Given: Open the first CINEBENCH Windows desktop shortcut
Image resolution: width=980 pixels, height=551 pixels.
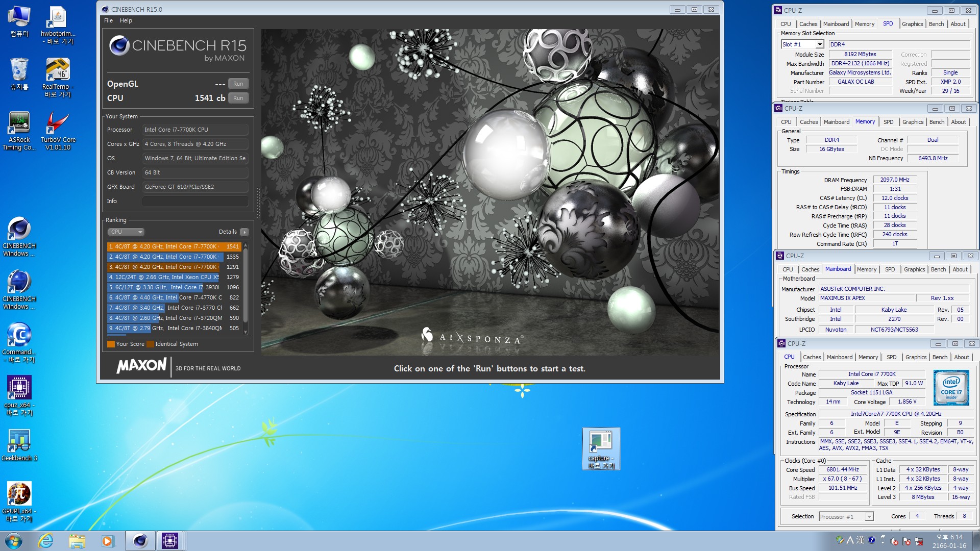Looking at the screenshot, I should point(19,237).
